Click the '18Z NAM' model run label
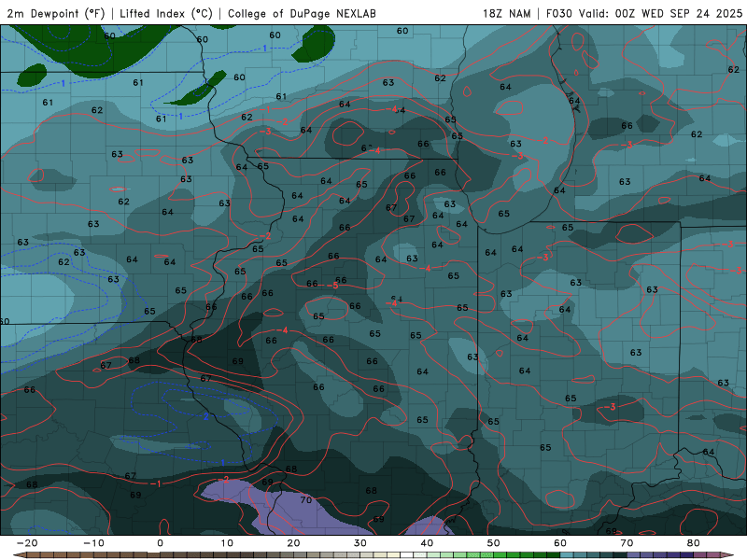Screen dimensions: 747x560 tap(506, 14)
